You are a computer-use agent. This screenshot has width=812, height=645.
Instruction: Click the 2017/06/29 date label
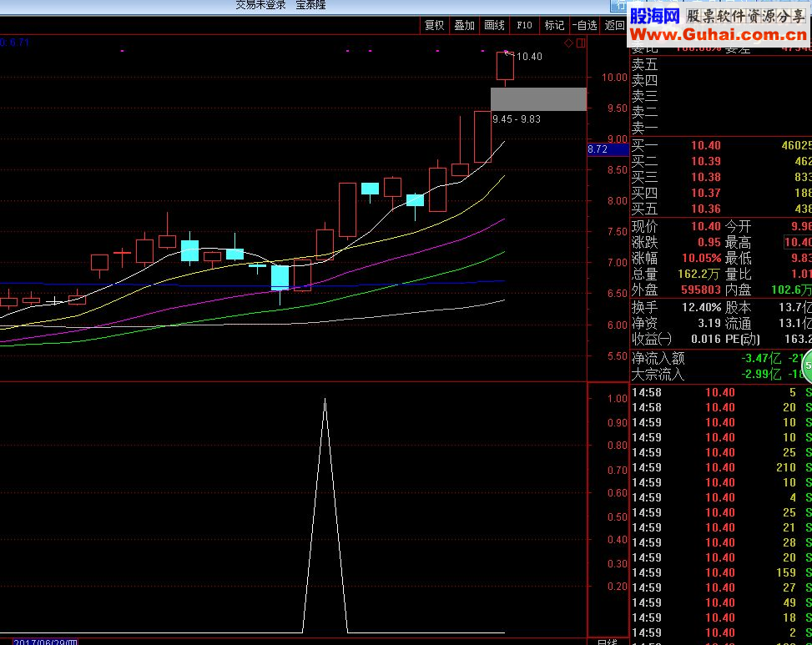coord(45,642)
